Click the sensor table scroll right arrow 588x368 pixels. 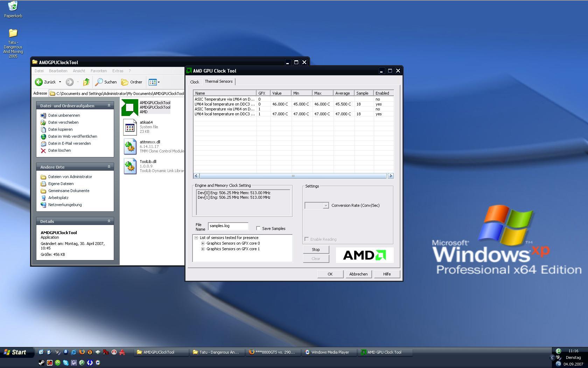(391, 176)
